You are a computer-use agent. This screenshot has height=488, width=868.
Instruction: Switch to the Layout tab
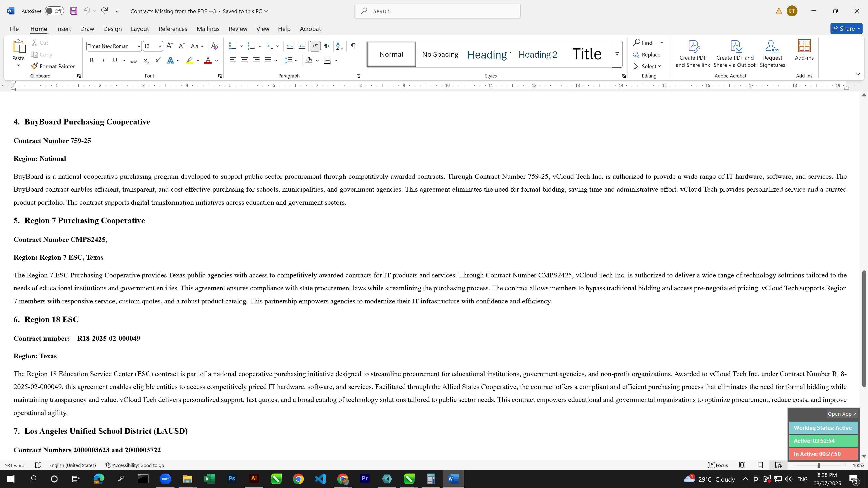pos(139,29)
